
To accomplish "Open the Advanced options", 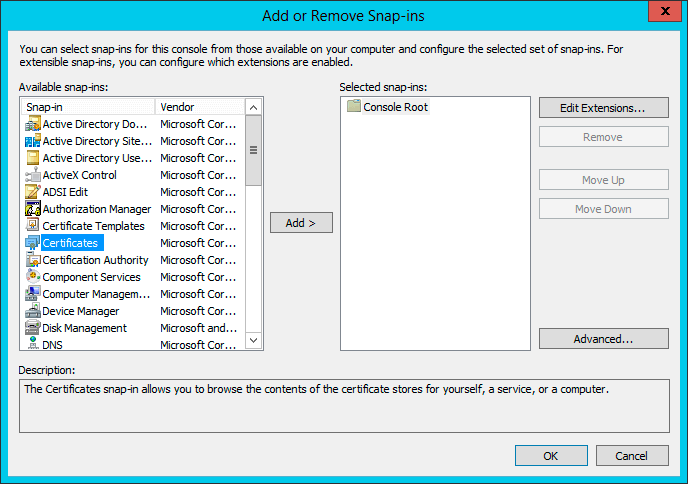I will pyautogui.click(x=603, y=339).
